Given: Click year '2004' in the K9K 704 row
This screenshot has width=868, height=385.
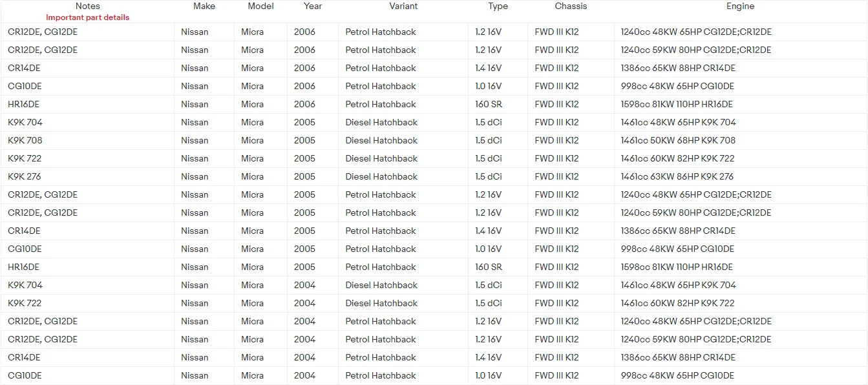Looking at the screenshot, I should pyautogui.click(x=304, y=285).
